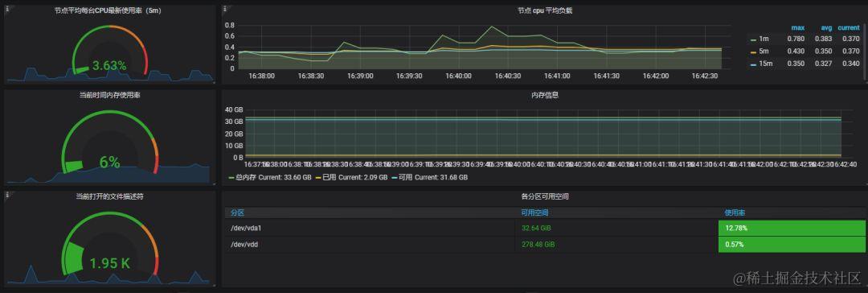Click the 12.78% usage cell
Image resolution: width=868 pixels, height=293 pixels.
pos(792,228)
